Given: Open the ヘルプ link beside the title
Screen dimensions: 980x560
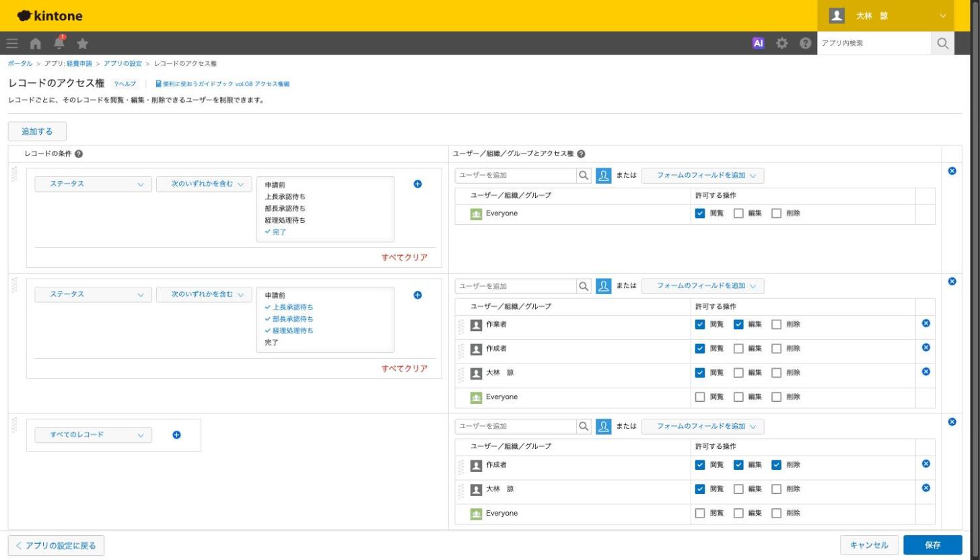Looking at the screenshot, I should 125,84.
